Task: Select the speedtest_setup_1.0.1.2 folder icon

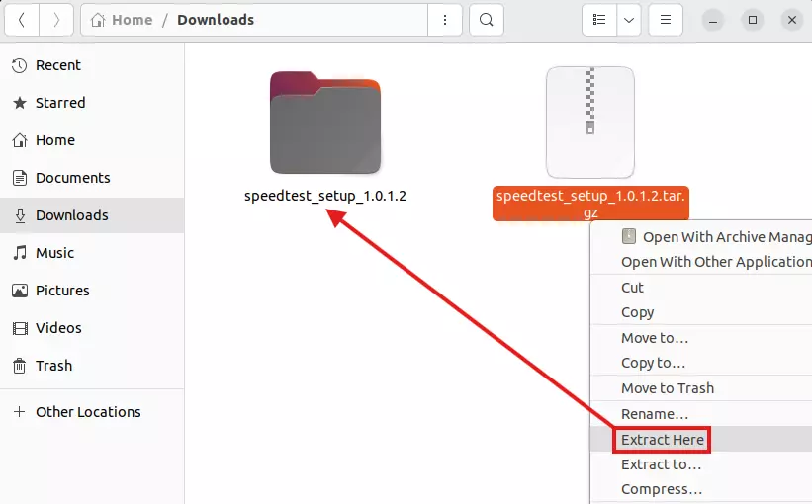Action: point(325,123)
